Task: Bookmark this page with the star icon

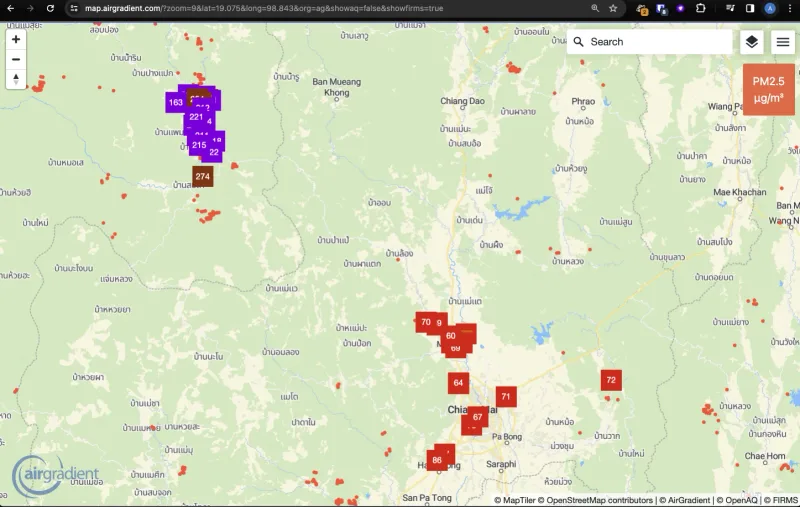Action: click(613, 8)
